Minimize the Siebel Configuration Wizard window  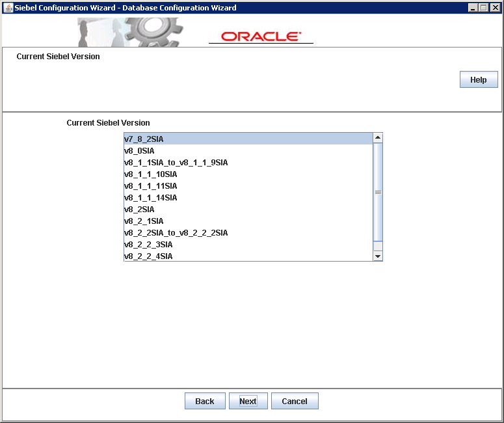[x=473, y=8]
